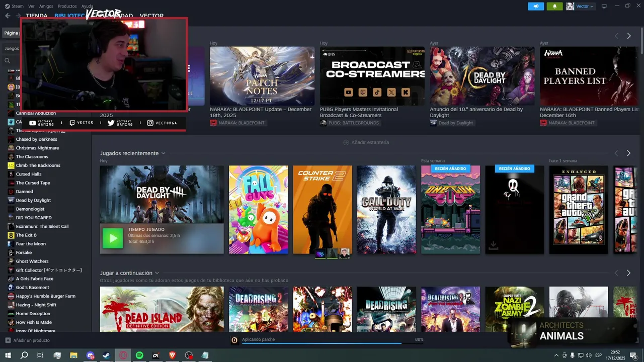Go back with the navigation back arrow
The height and width of the screenshot is (362, 644).
(8, 16)
